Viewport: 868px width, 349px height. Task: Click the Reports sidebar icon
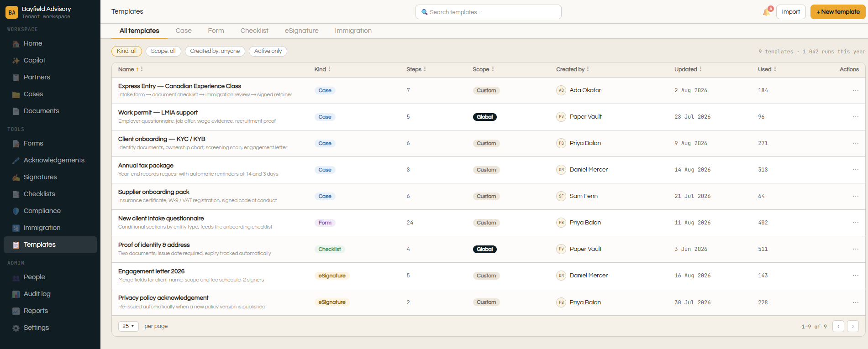click(16, 311)
